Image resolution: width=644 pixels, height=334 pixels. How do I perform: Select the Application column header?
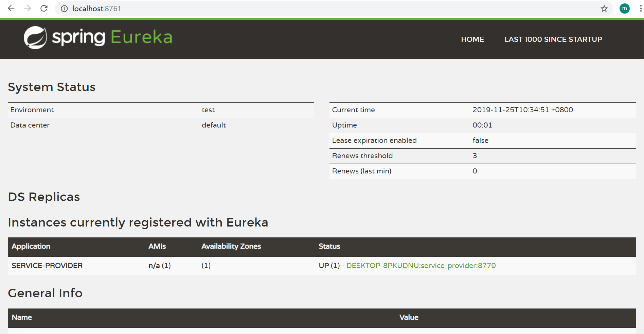point(31,246)
